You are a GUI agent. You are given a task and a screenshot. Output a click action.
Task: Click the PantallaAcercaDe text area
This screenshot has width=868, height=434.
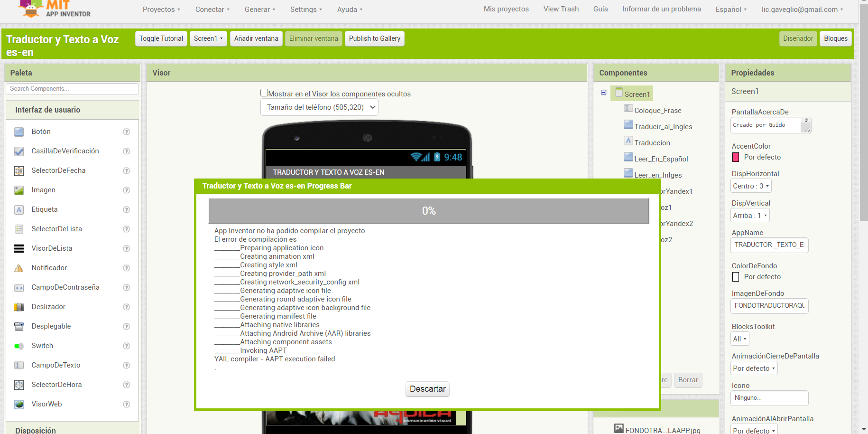[771, 125]
